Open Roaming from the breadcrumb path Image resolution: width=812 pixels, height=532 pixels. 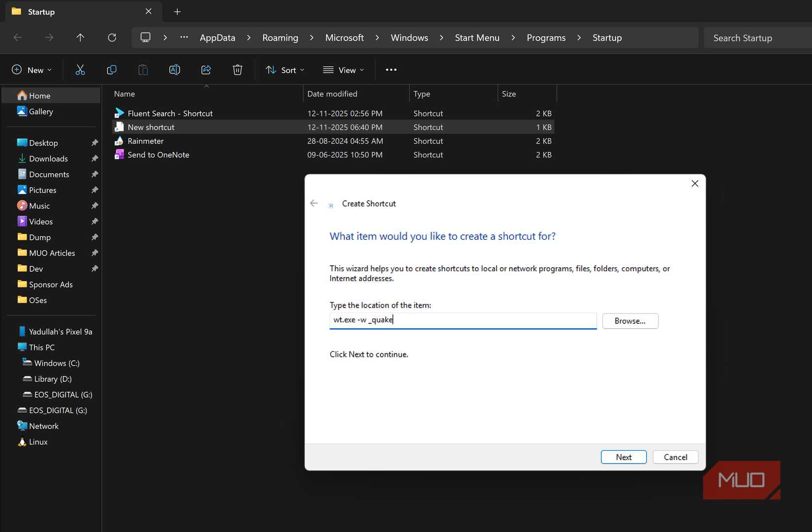click(x=280, y=37)
